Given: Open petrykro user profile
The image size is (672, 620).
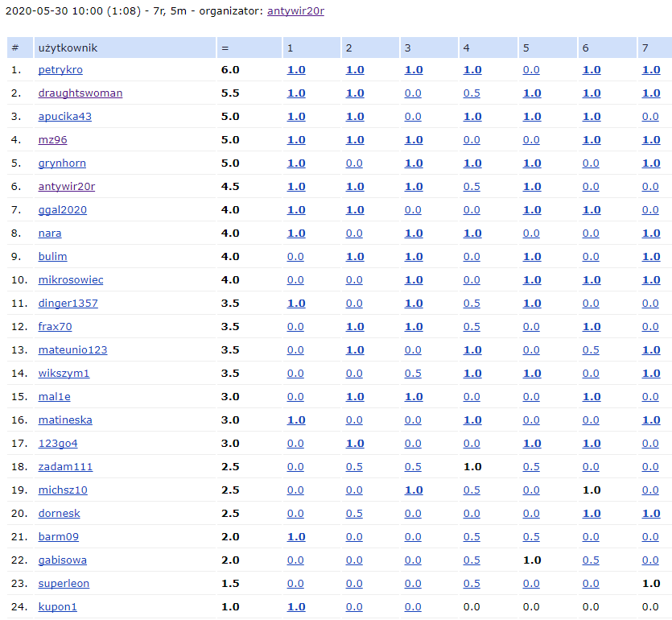Looking at the screenshot, I should 60,70.
